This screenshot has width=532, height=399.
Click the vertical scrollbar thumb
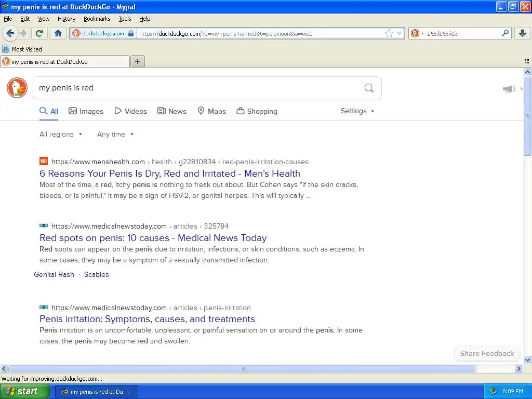(x=527, y=116)
